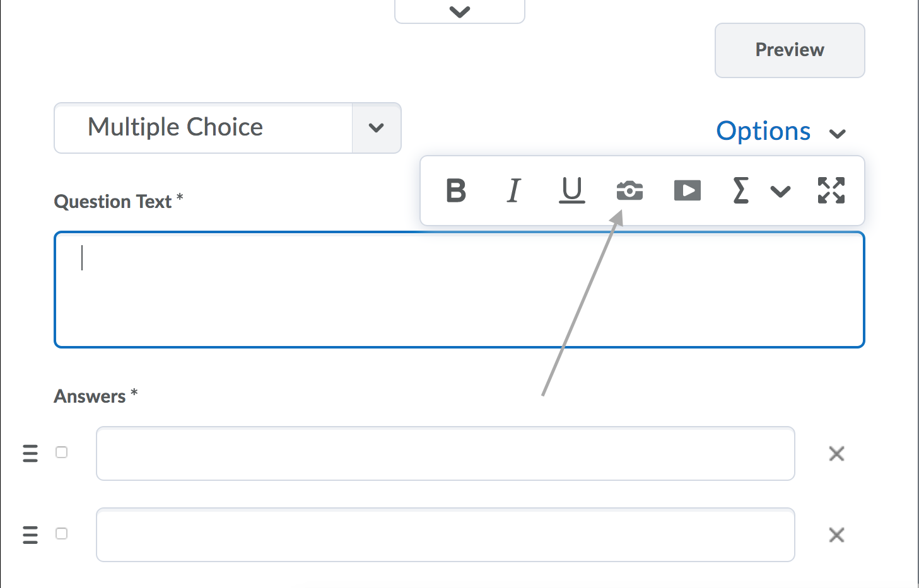Open the equation editor sigma icon
The height and width of the screenshot is (588, 919).
[x=741, y=190]
